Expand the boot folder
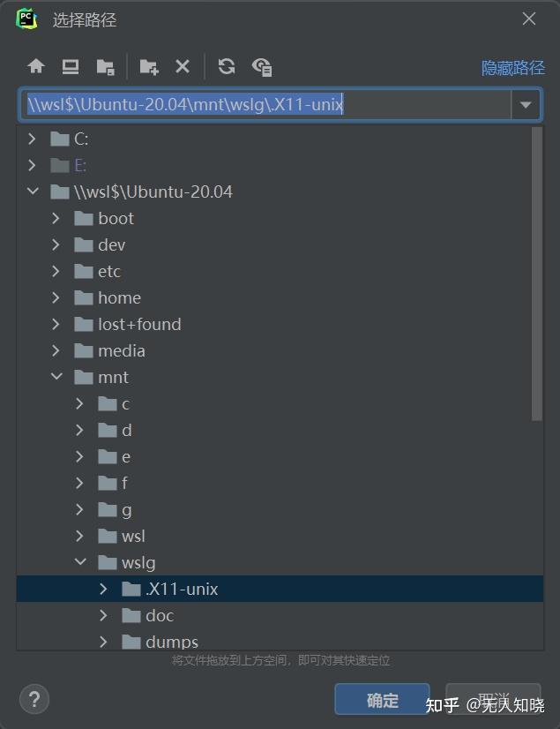The height and width of the screenshot is (729, 560). click(x=56, y=218)
